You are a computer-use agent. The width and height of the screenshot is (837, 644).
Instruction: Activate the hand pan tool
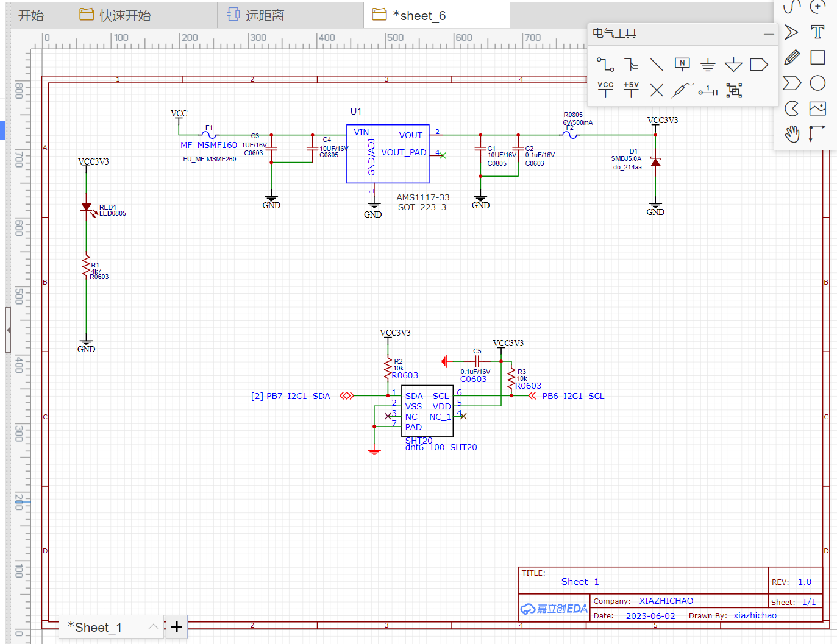[x=792, y=134]
